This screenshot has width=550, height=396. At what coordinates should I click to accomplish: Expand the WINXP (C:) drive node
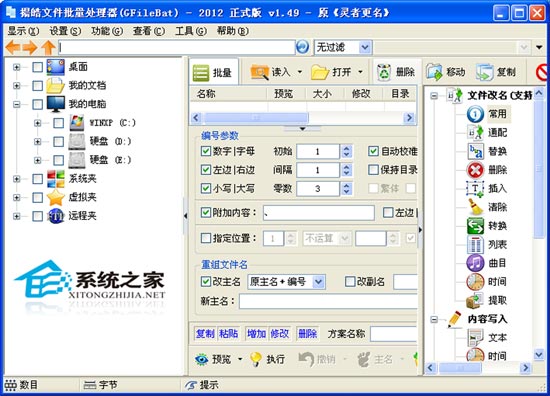(x=38, y=123)
